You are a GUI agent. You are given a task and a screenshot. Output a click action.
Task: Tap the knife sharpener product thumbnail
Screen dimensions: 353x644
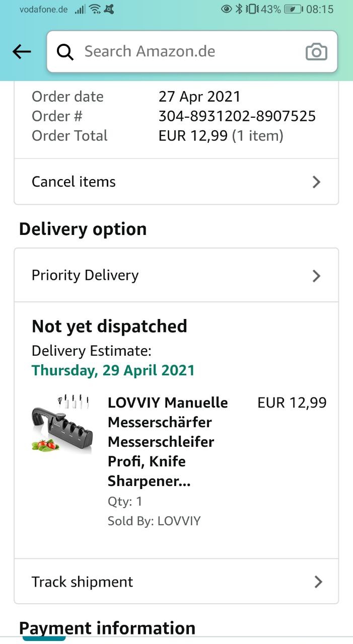point(61,423)
